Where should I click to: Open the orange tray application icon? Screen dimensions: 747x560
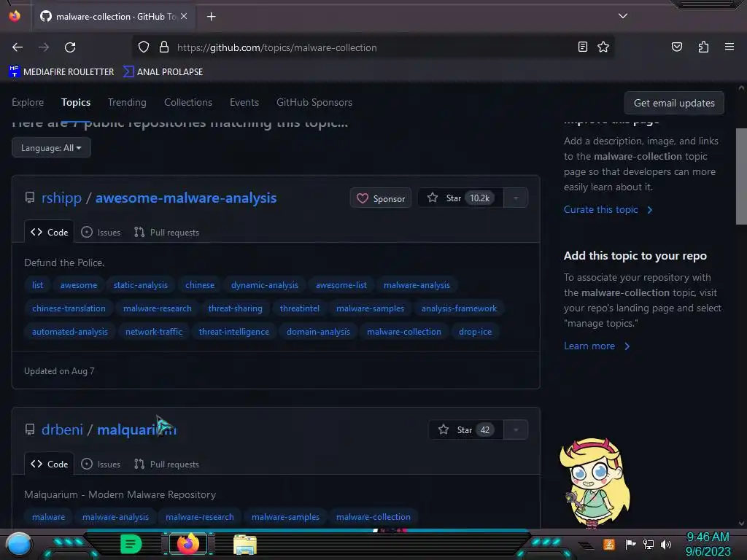[x=609, y=544]
